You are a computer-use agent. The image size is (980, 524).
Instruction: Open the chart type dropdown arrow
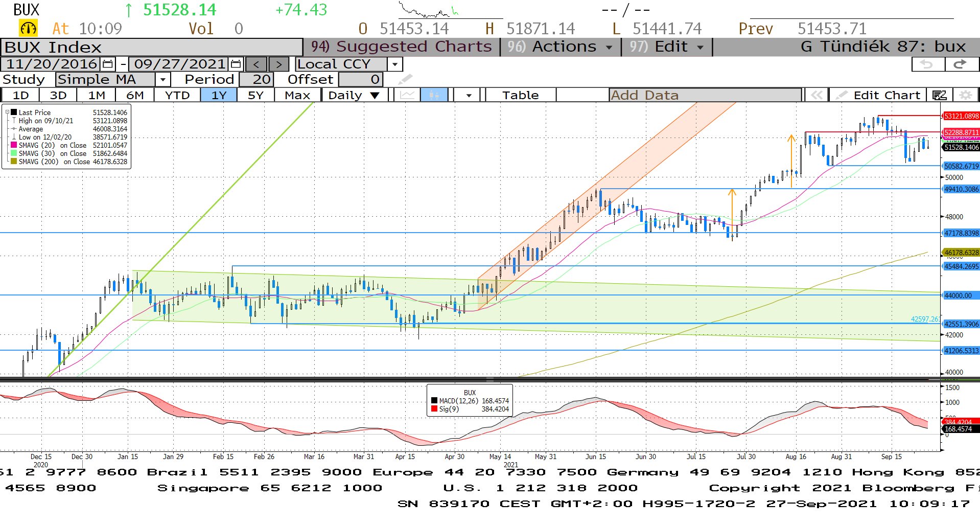pyautogui.click(x=468, y=95)
